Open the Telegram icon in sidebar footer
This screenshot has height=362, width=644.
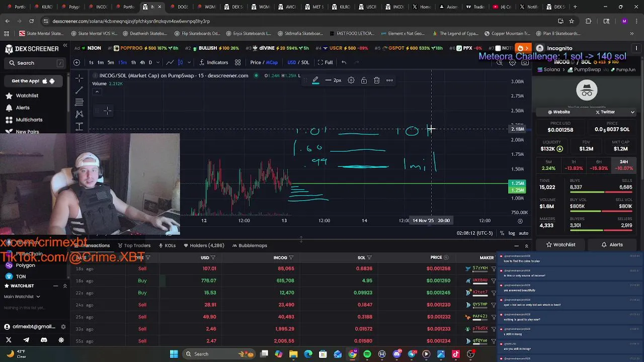tap(26, 340)
